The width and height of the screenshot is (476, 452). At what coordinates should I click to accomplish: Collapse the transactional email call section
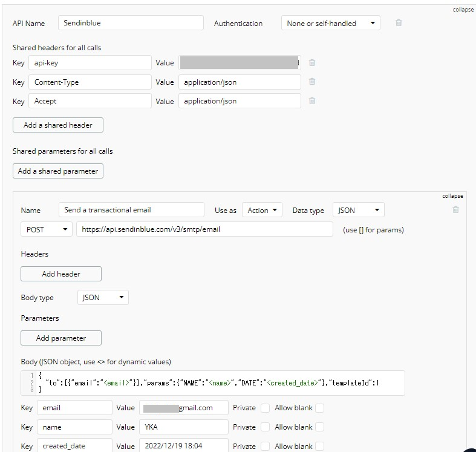pyautogui.click(x=452, y=196)
